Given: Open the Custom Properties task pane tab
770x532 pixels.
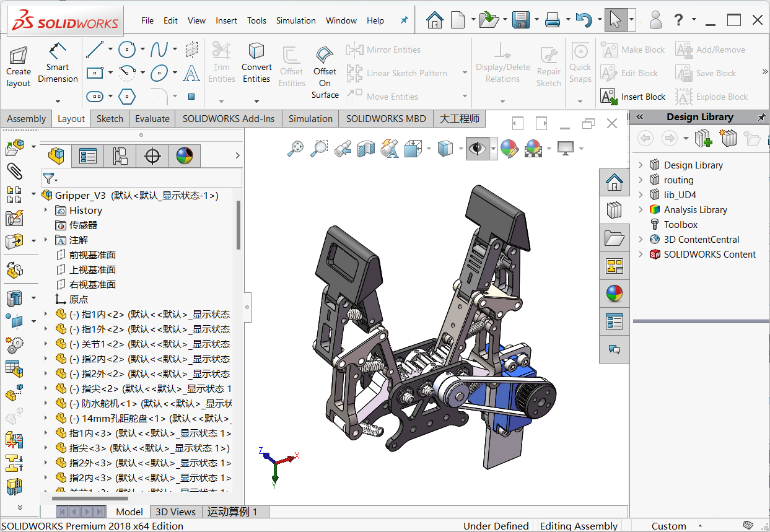Looking at the screenshot, I should [x=614, y=322].
